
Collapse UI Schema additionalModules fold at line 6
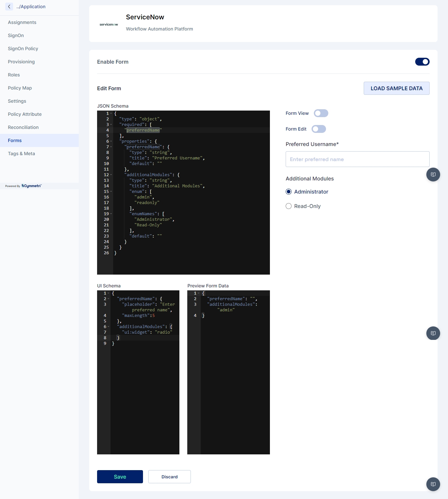click(x=109, y=327)
